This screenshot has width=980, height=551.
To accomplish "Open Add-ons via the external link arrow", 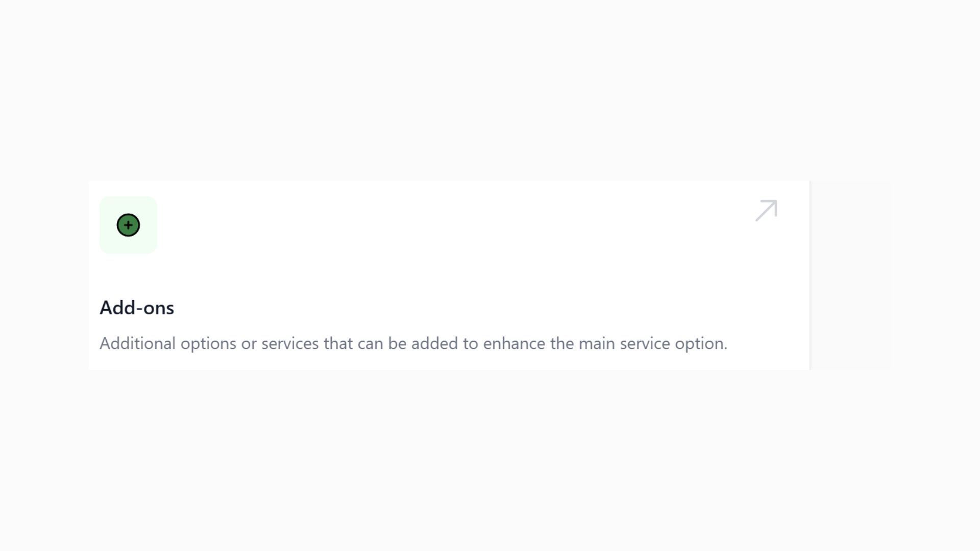I will click(766, 210).
